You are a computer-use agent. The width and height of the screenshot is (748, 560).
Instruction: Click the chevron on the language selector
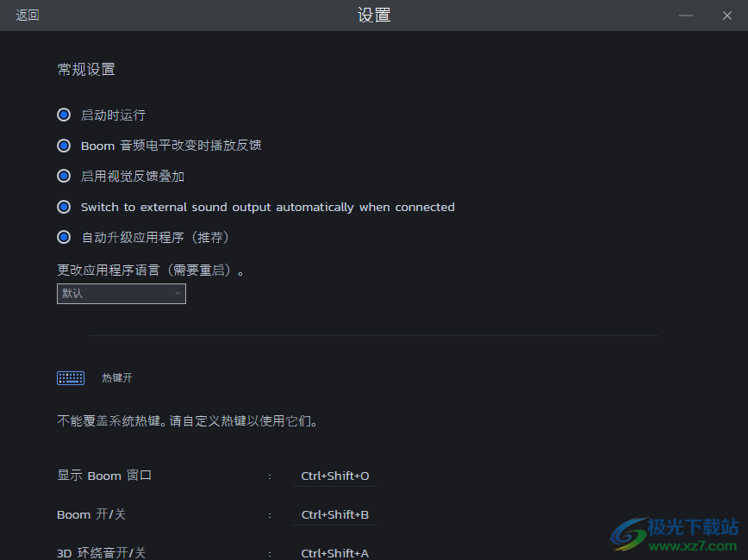pos(178,294)
